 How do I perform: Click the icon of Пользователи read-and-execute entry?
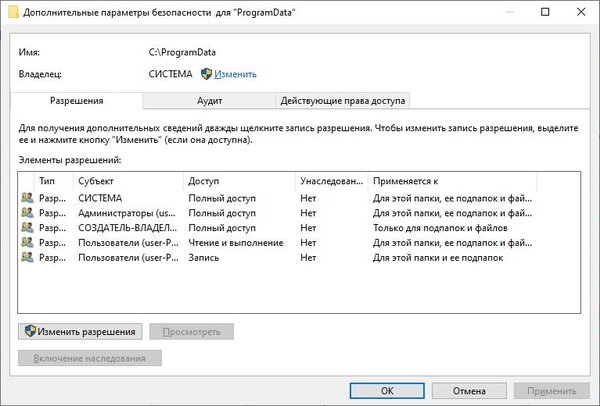[27, 243]
